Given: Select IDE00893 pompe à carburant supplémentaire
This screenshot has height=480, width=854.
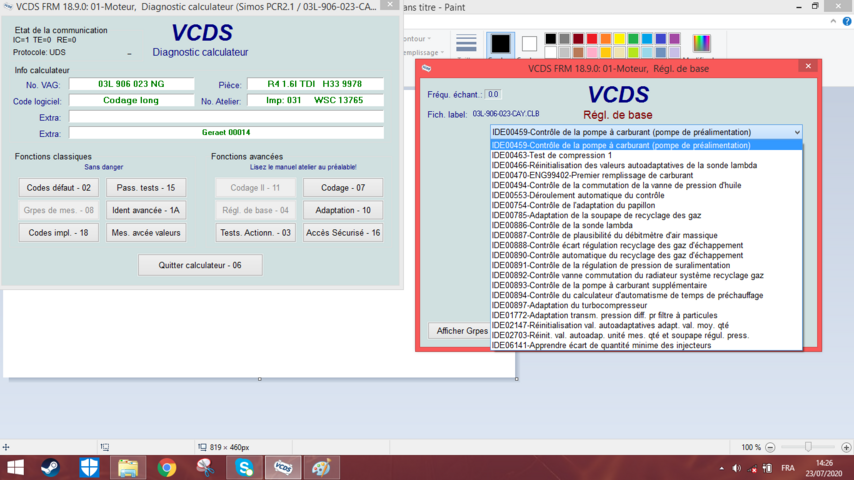Looking at the screenshot, I should 646,285.
